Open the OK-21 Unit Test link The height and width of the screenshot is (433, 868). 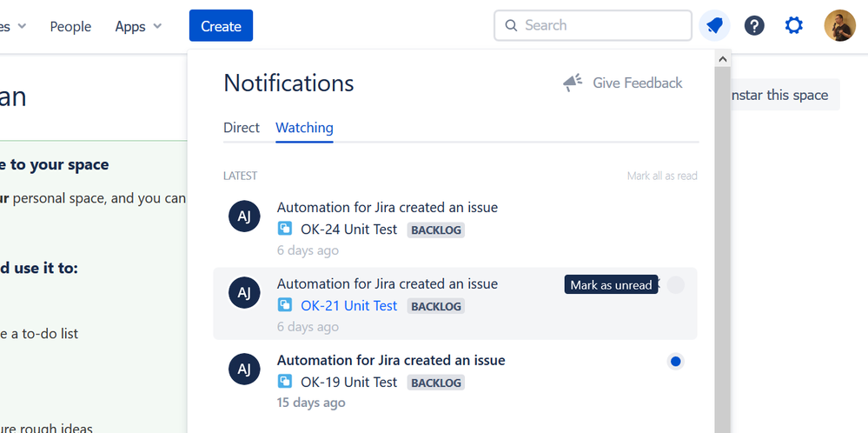pos(348,306)
